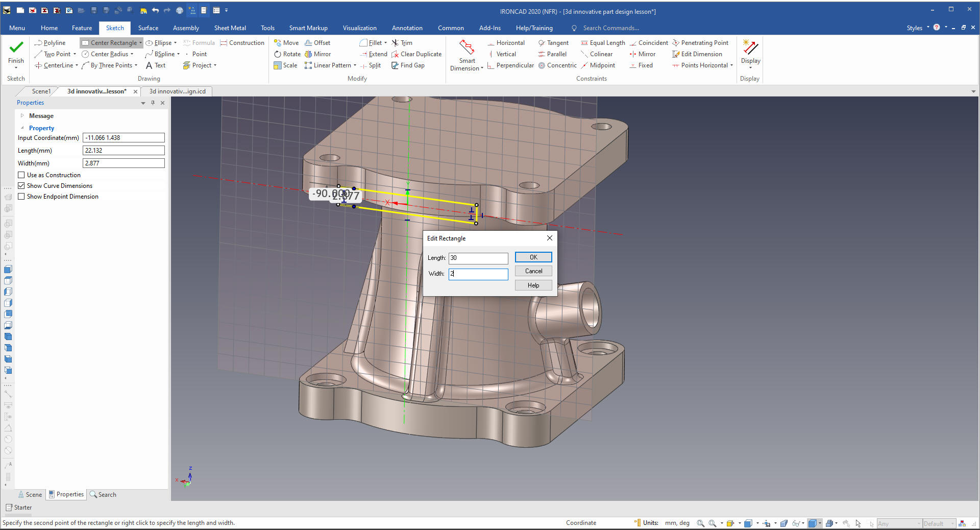The height and width of the screenshot is (530, 980).
Task: Open the Center Rectangle dropdown arrow
Action: (140, 43)
